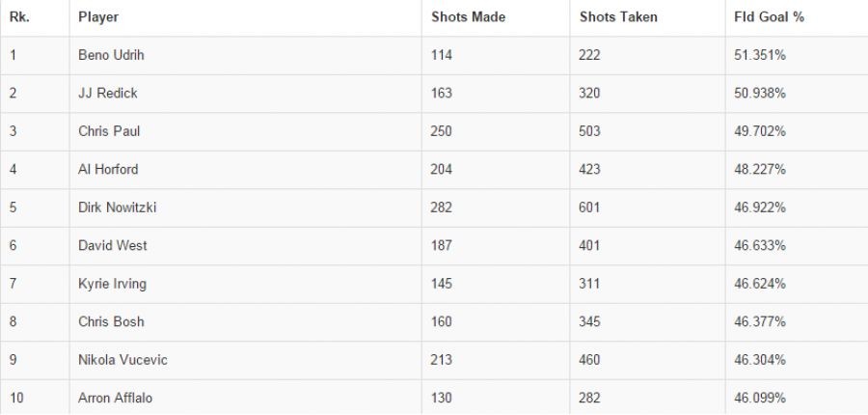Select the Beno Udrih player name

(x=111, y=56)
